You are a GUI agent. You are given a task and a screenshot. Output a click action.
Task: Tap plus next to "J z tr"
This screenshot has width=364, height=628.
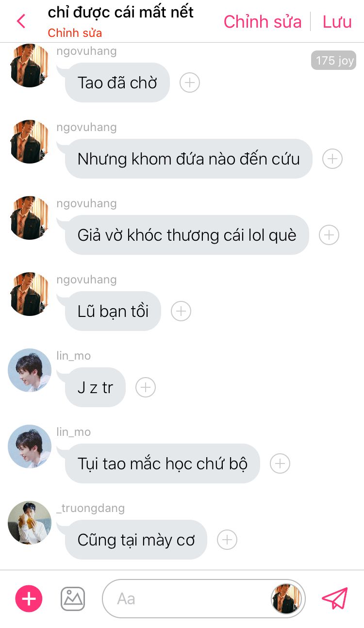tap(146, 387)
